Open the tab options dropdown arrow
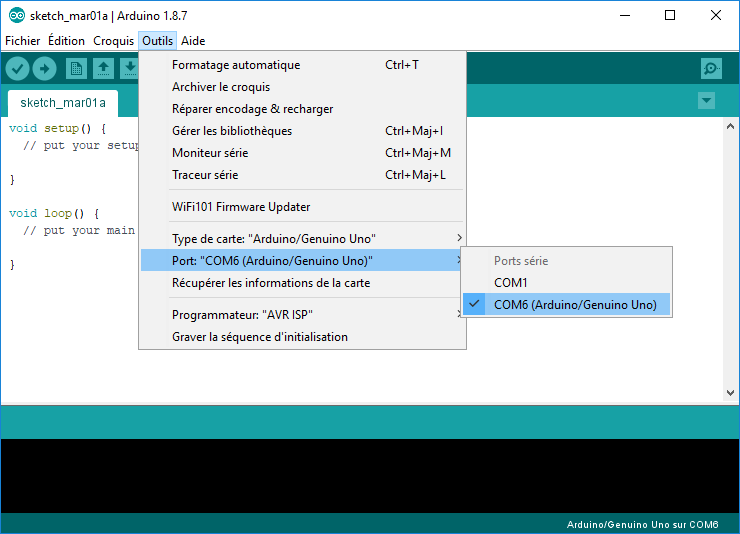 tap(706, 100)
